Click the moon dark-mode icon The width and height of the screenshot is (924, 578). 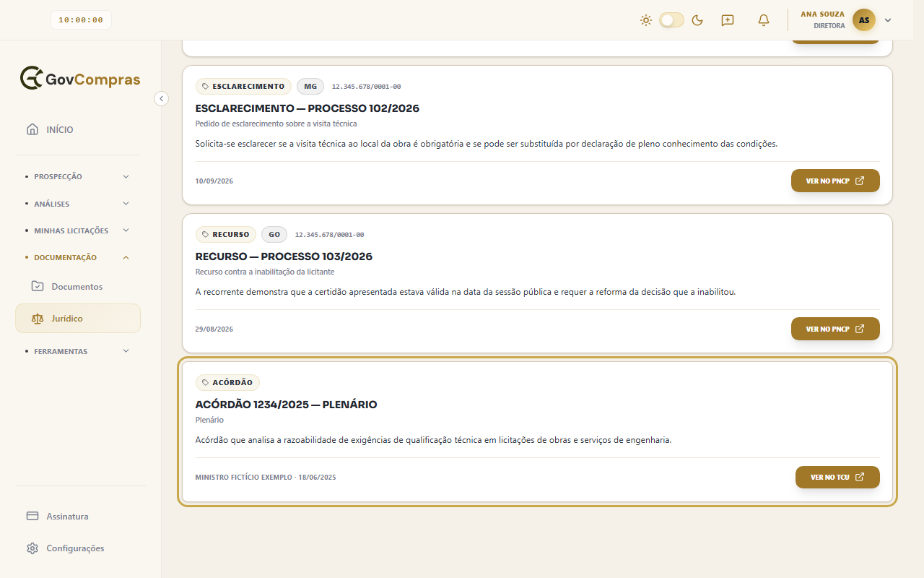[697, 20]
